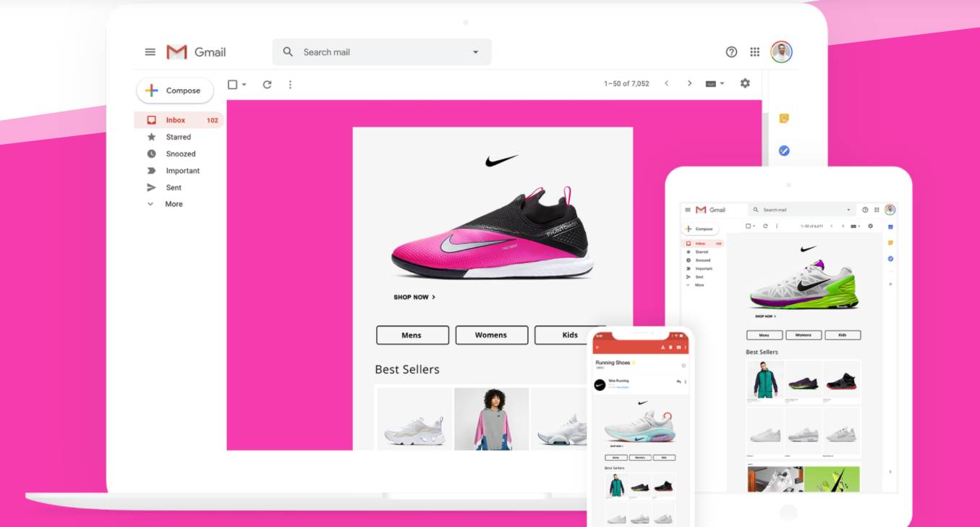980x527 pixels.
Task: Tap the reply arrow on the phone email
Action: (x=678, y=381)
